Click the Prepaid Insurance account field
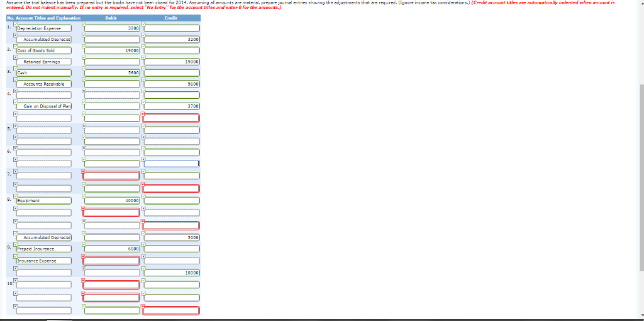Image resolution: width=644 pixels, height=321 pixels. pos(44,249)
